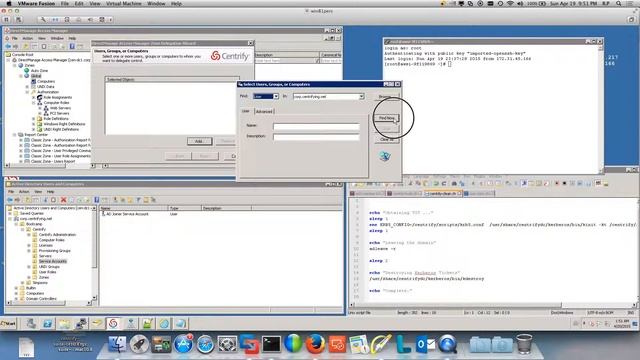Open the Window menu in Access Manager

click(x=57, y=38)
